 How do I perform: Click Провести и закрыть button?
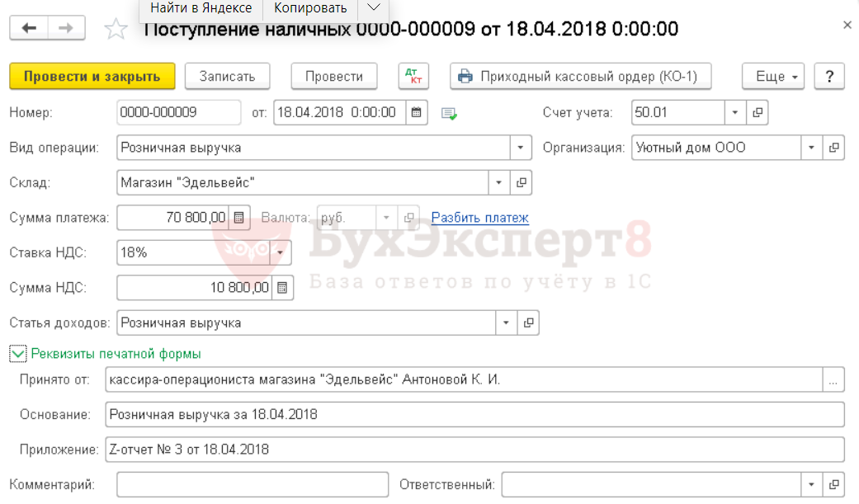pyautogui.click(x=92, y=76)
